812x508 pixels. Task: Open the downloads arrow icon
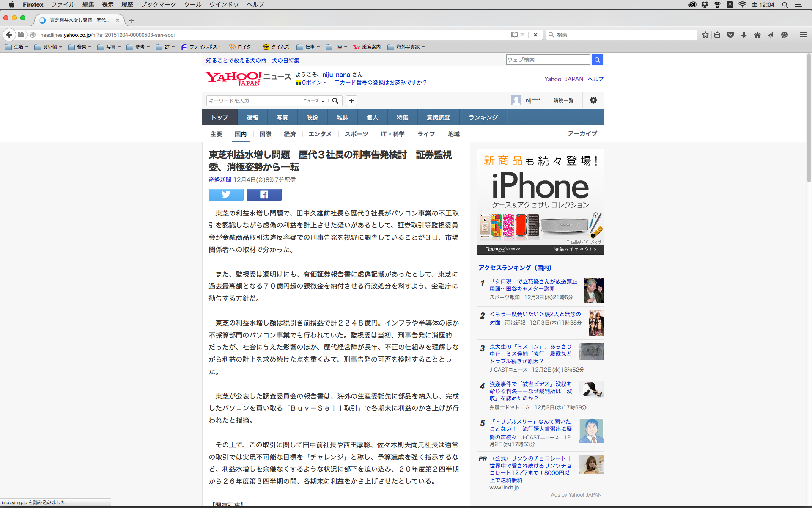pos(744,35)
